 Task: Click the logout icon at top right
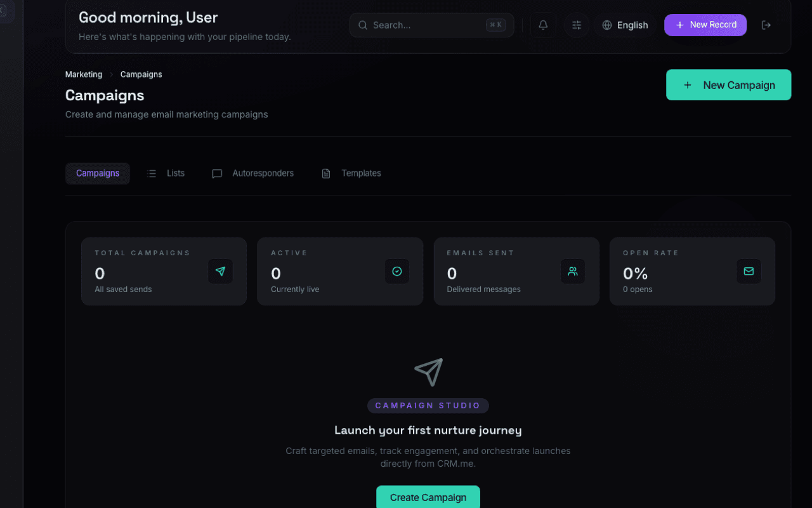766,25
